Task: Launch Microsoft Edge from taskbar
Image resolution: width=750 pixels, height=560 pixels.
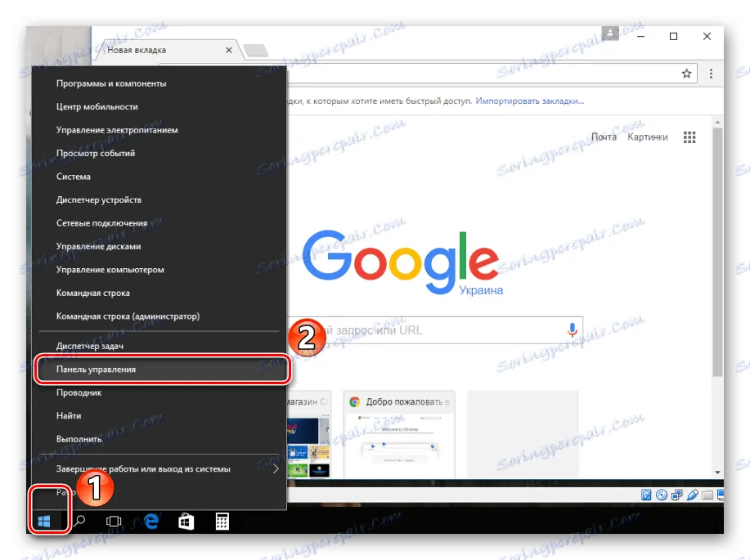Action: [x=151, y=521]
